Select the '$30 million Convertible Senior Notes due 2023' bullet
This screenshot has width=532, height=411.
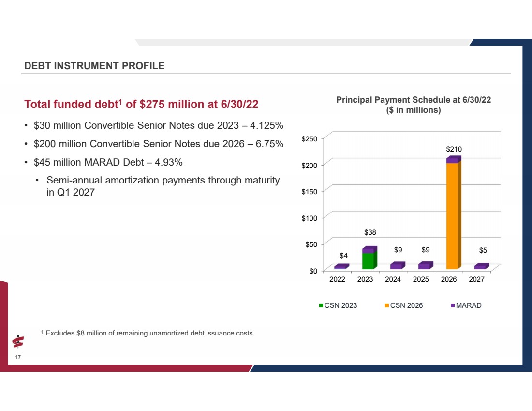click(x=159, y=125)
